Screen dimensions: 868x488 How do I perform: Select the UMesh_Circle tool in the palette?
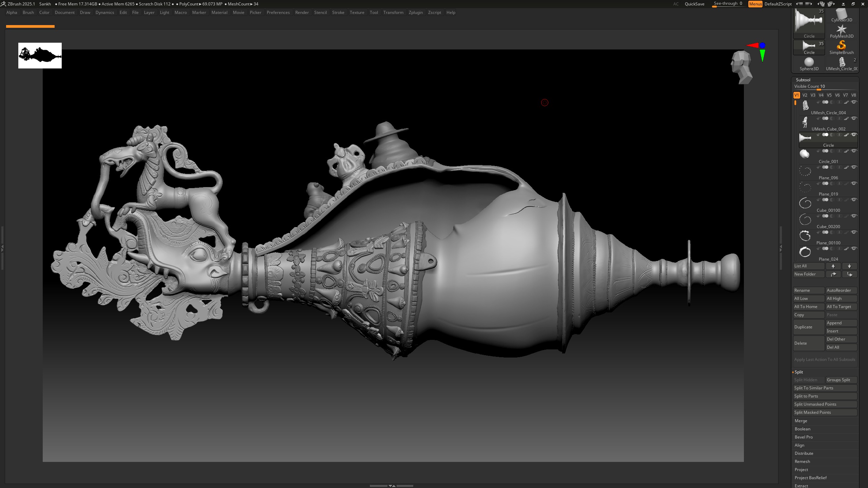coord(842,64)
